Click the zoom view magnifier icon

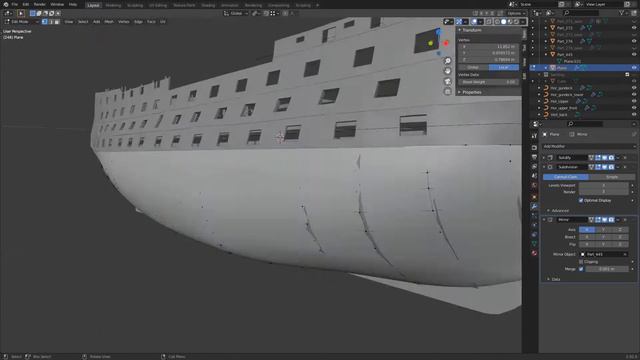coord(448,61)
